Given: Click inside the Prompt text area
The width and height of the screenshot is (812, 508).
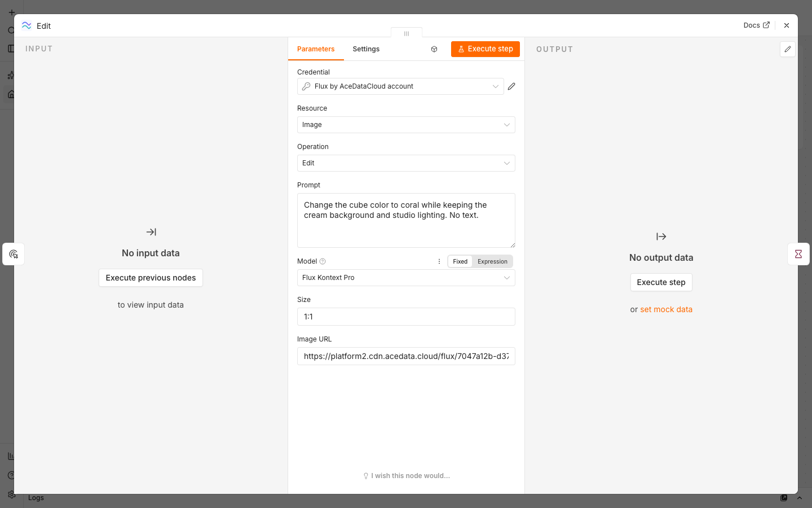Looking at the screenshot, I should (406, 221).
